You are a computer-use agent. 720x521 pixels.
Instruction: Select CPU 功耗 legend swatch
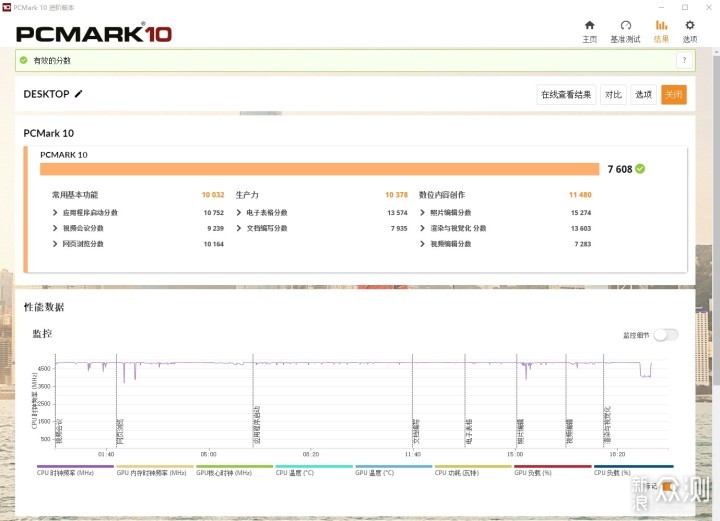coord(473,466)
